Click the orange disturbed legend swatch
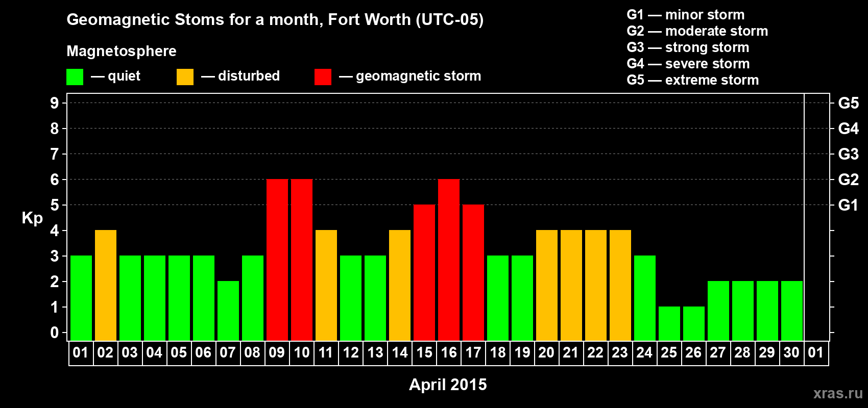868x408 pixels. click(x=185, y=77)
